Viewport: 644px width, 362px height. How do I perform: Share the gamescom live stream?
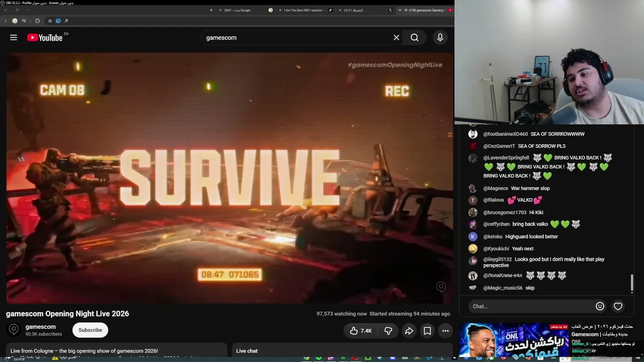(x=409, y=331)
